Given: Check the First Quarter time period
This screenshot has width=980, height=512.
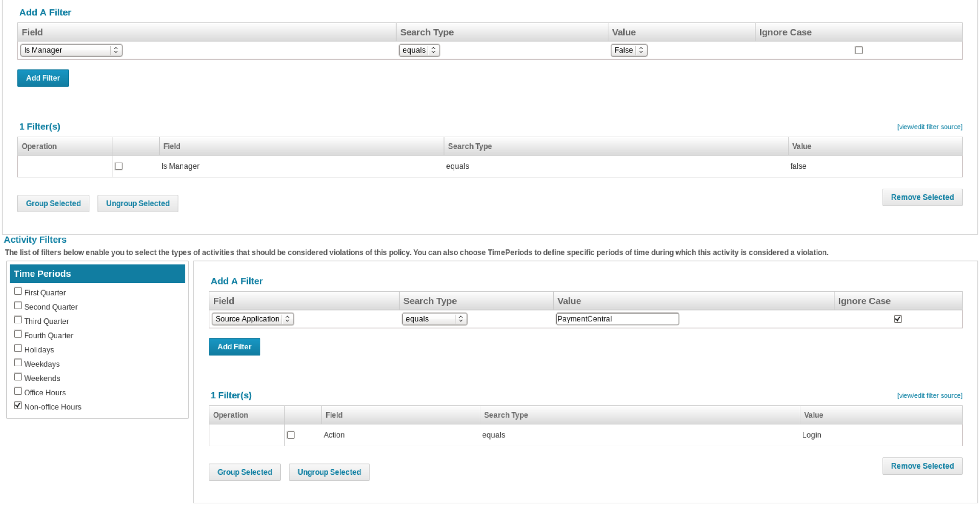Looking at the screenshot, I should pyautogui.click(x=18, y=291).
